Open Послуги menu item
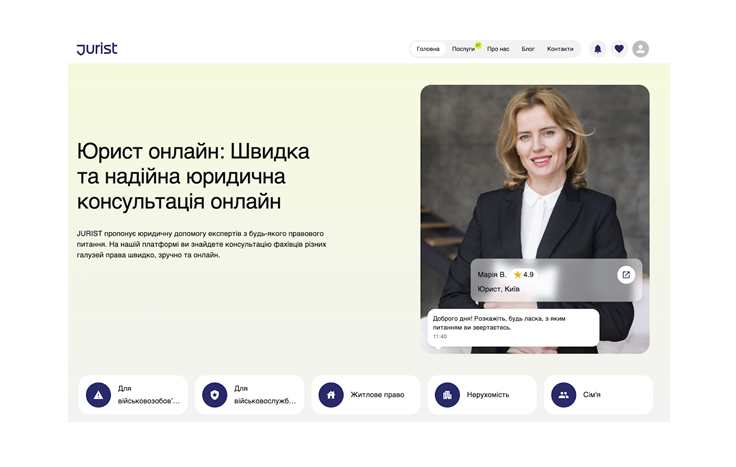 click(x=463, y=49)
